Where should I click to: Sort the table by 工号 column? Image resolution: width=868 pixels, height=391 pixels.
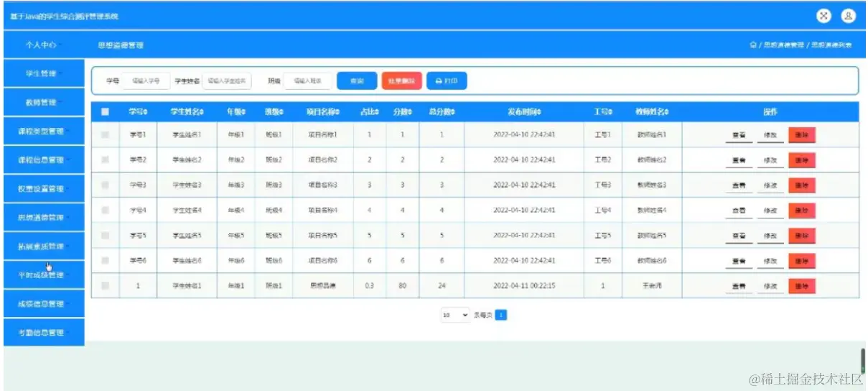(603, 111)
